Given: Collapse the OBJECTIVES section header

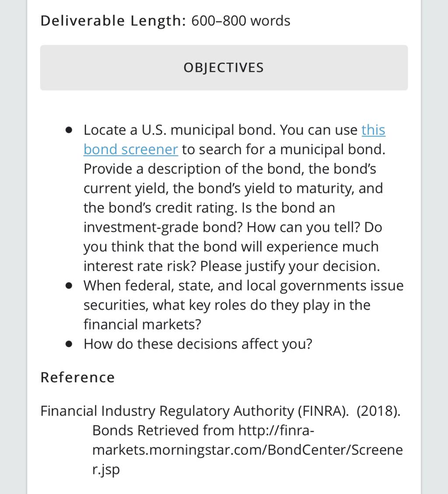Looking at the screenshot, I should pos(224,68).
